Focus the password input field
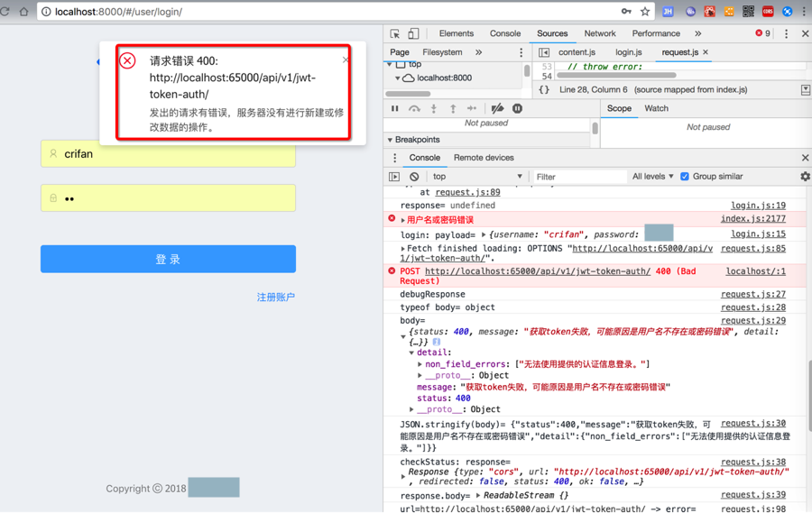Viewport: 812px width, 513px height. 169,197
